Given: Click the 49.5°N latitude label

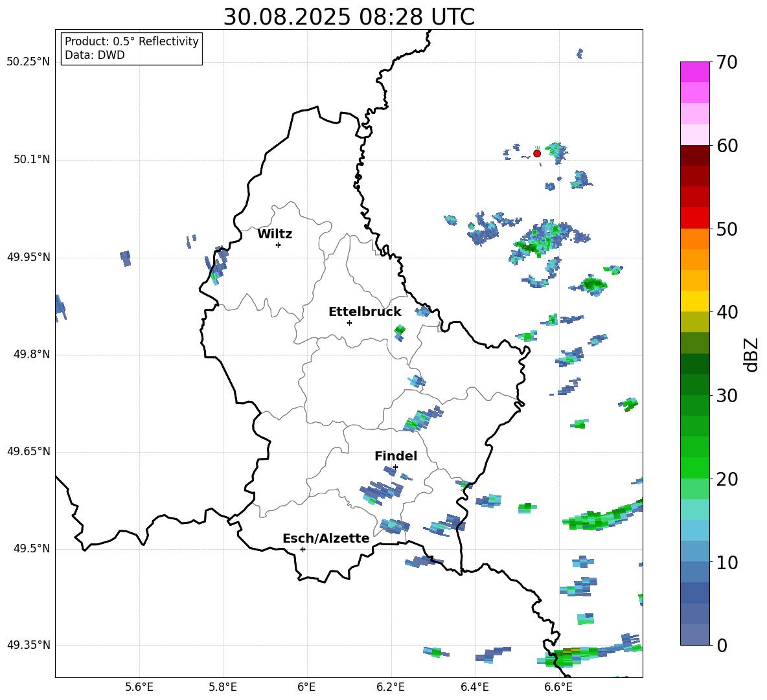Looking at the screenshot, I should click(31, 548).
